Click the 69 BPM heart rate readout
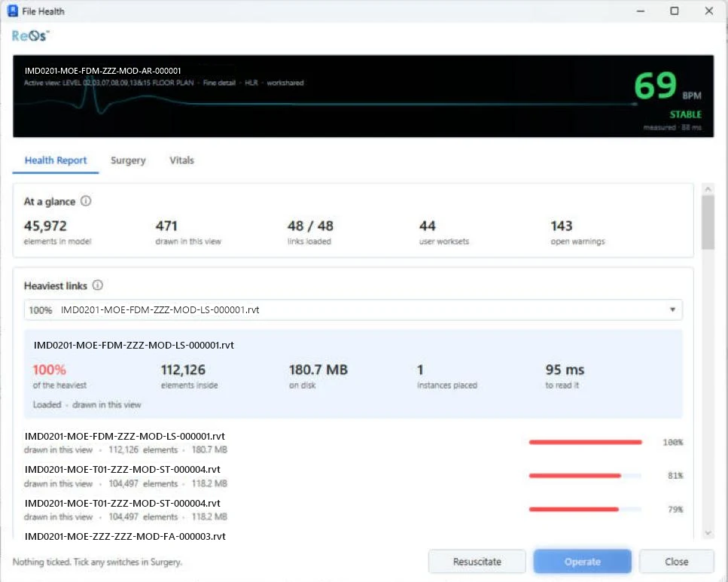This screenshot has width=728, height=582. coord(668,87)
